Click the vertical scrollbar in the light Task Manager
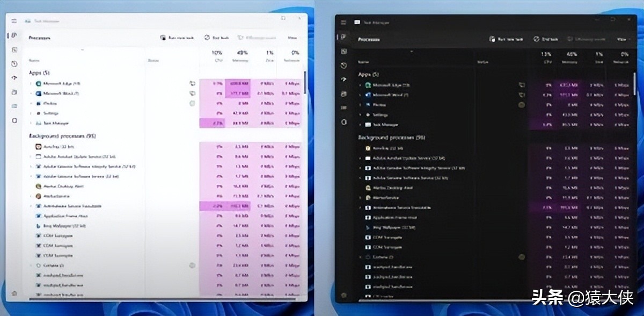The height and width of the screenshot is (316, 644). click(305, 83)
